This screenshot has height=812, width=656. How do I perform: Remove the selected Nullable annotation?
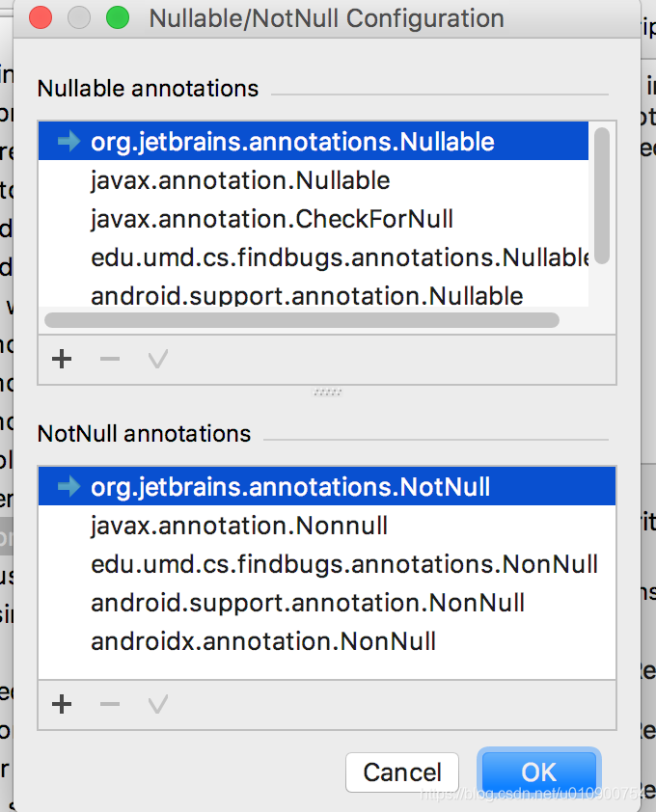(109, 359)
